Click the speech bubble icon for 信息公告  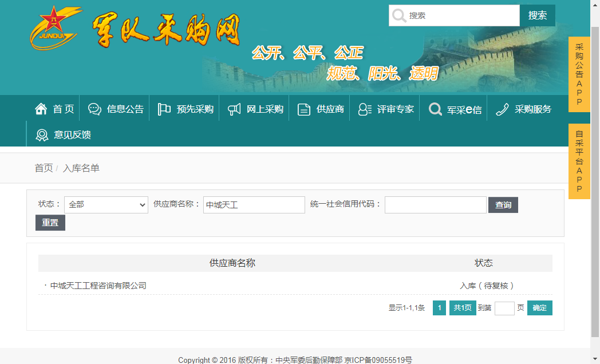point(94,109)
